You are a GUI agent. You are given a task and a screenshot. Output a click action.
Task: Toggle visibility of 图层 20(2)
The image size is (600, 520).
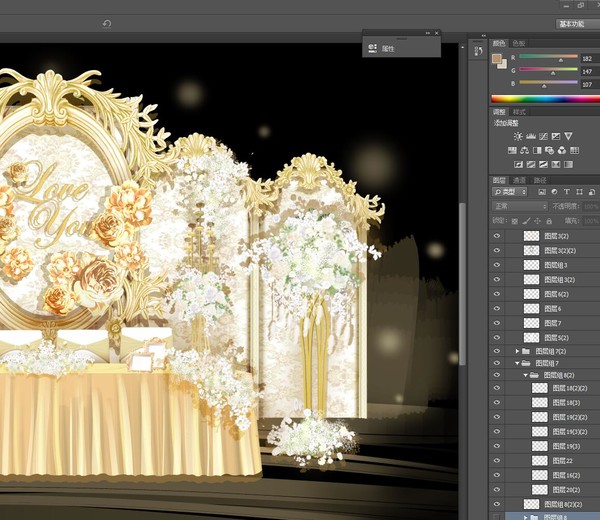[x=497, y=490]
